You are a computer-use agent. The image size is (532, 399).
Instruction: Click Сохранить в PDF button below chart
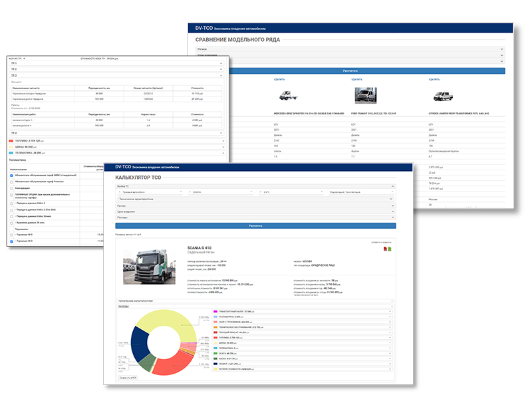(128, 378)
